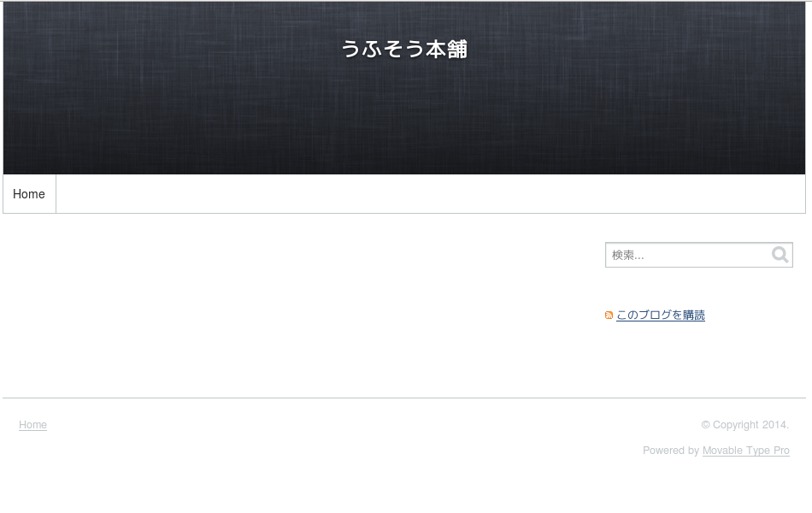812x513 pixels.
Task: Click empty page area below the footer
Action: pos(406,489)
